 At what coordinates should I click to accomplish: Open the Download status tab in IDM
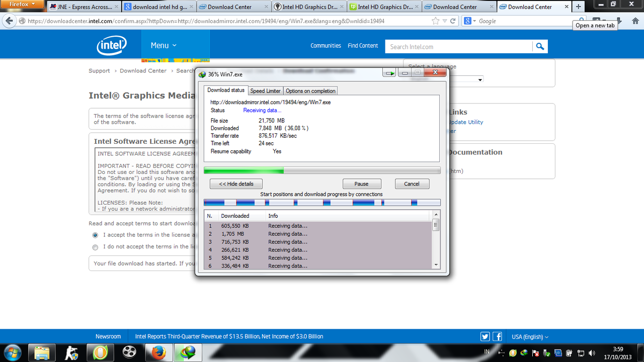click(226, 90)
